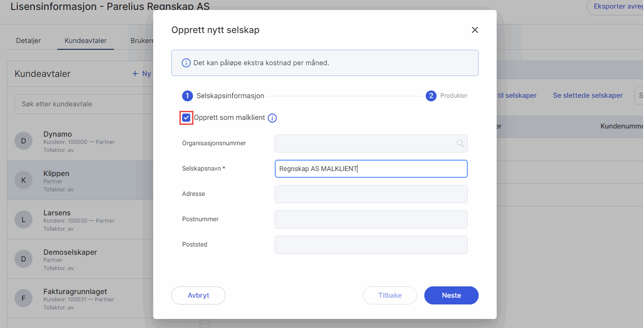
Task: Close the Opprett nytt selskap dialog
Action: pyautogui.click(x=475, y=30)
